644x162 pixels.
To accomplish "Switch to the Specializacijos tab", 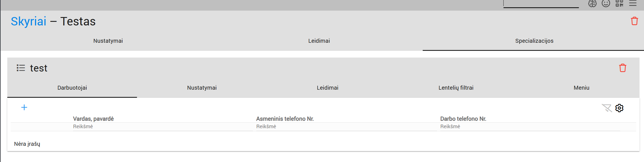I will (x=534, y=41).
